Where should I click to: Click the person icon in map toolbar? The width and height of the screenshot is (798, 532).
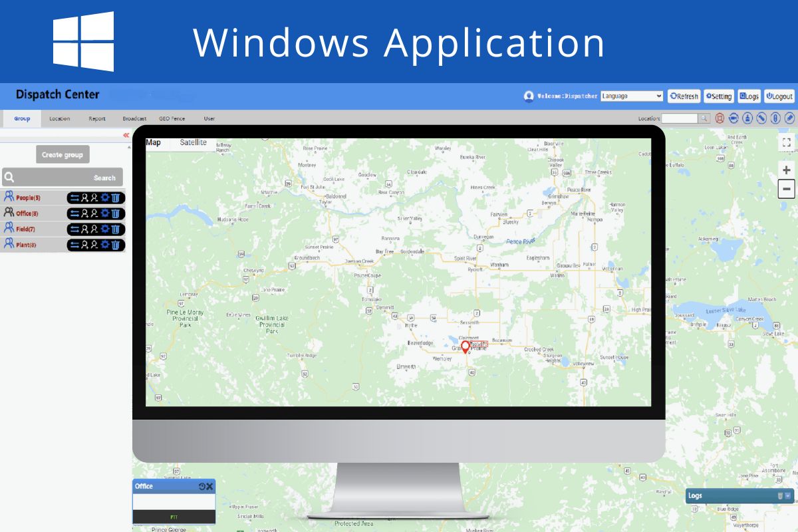(x=747, y=118)
